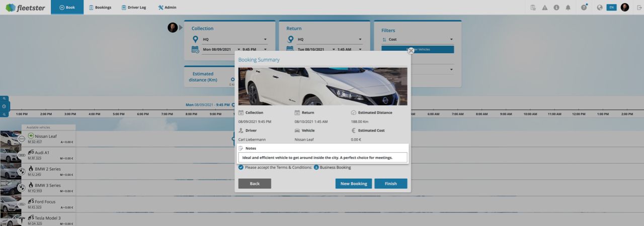Select the Ford Focus vehicle name
Screen dimensions: 644x226
(45, 202)
